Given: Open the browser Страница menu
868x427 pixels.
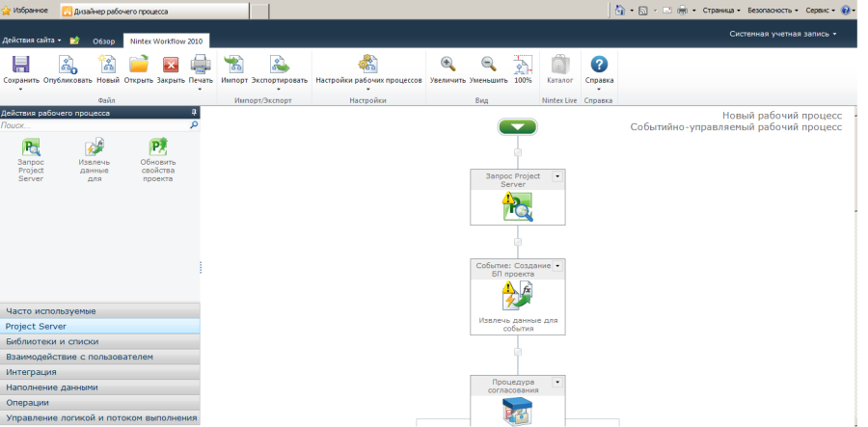Looking at the screenshot, I should (721, 10).
